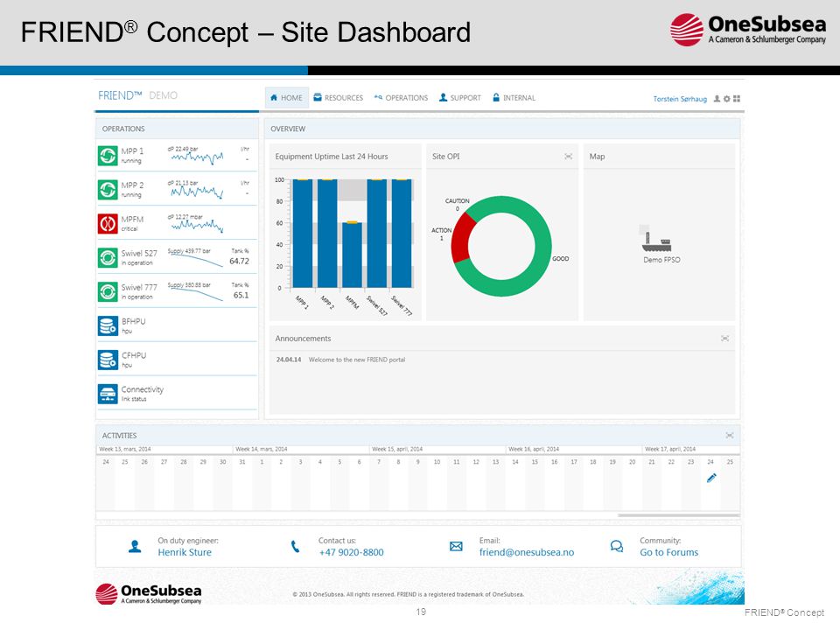
Task: Expand the Activities panel
Action: click(730, 436)
